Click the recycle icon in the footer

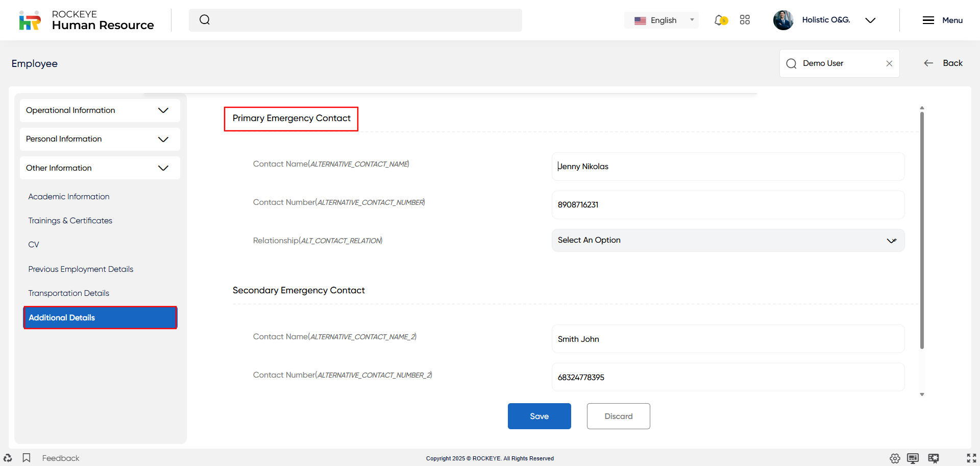8,458
